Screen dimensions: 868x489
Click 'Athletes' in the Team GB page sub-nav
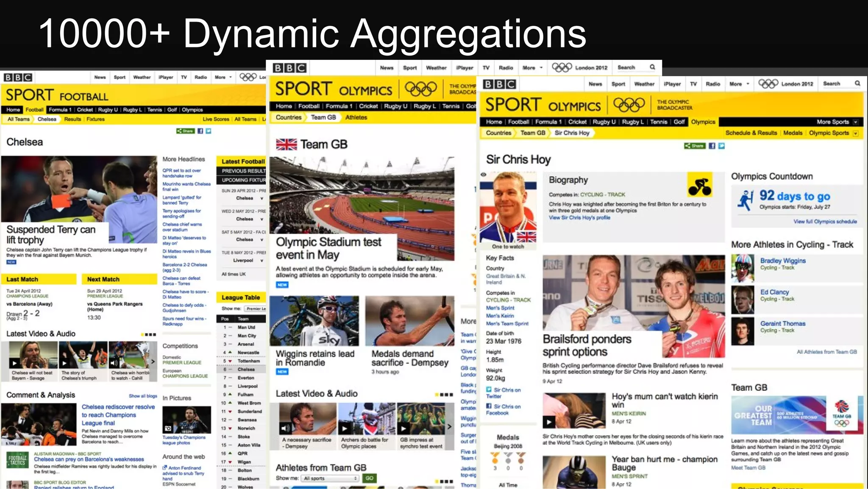[356, 117]
